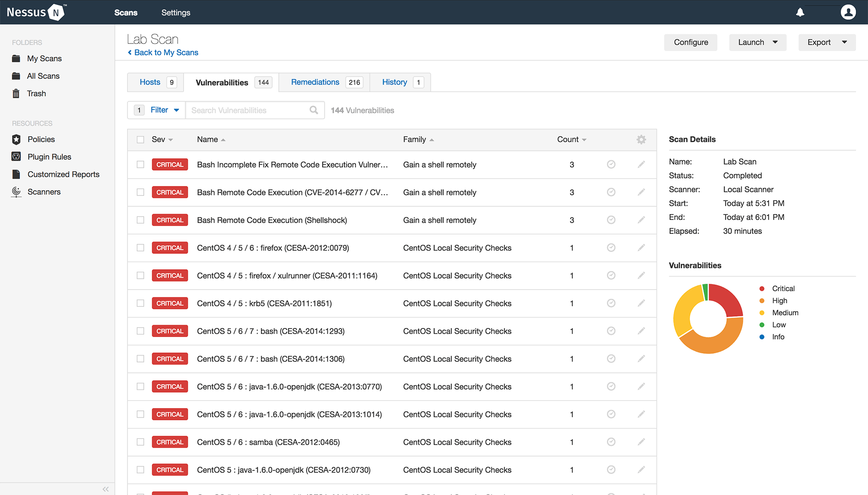Click the Search Vulnerabilities input field

[255, 110]
